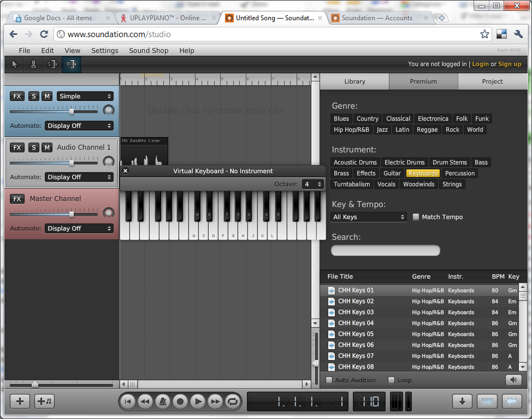Mute the Simple channel
The height and width of the screenshot is (419, 532).
47,96
